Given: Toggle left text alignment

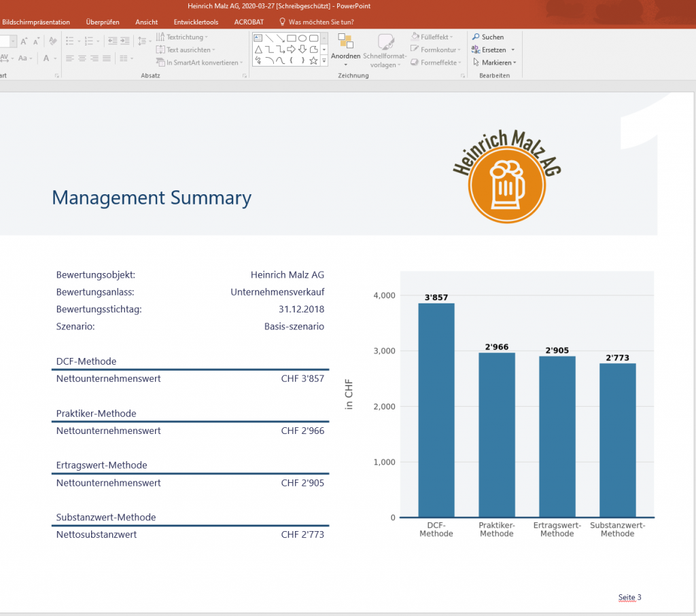Looking at the screenshot, I should 70,58.
